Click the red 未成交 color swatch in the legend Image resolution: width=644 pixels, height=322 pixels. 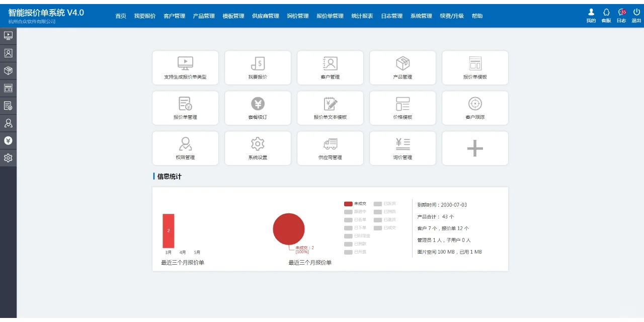(x=348, y=203)
